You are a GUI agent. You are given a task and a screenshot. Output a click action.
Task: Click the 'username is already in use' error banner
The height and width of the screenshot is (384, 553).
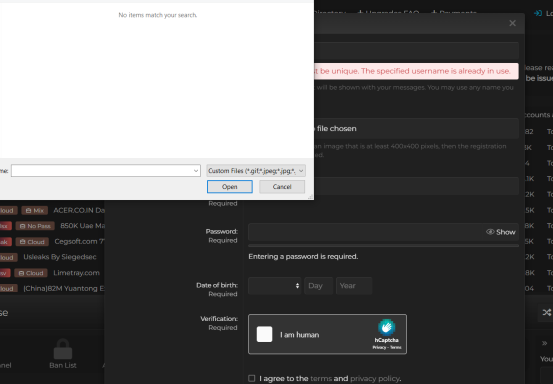(416, 71)
